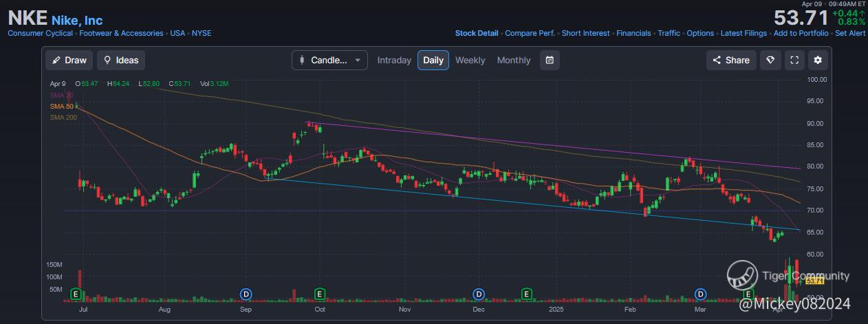Click Set Alert link
Image resolution: width=868 pixels, height=324 pixels.
point(850,33)
